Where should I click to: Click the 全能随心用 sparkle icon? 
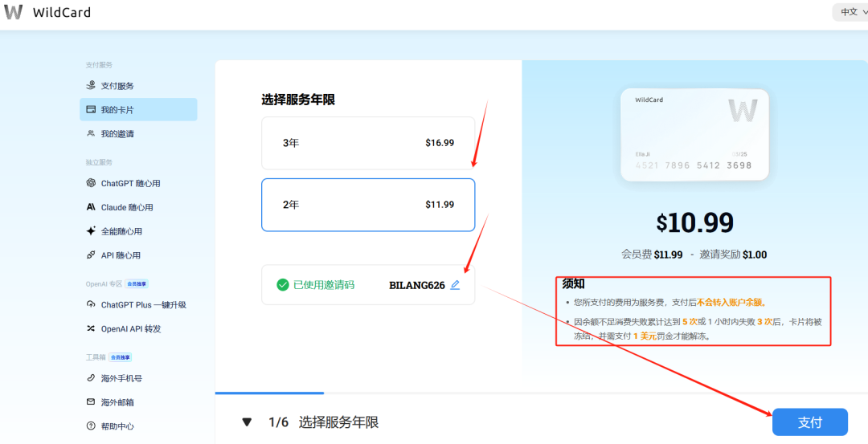point(92,231)
